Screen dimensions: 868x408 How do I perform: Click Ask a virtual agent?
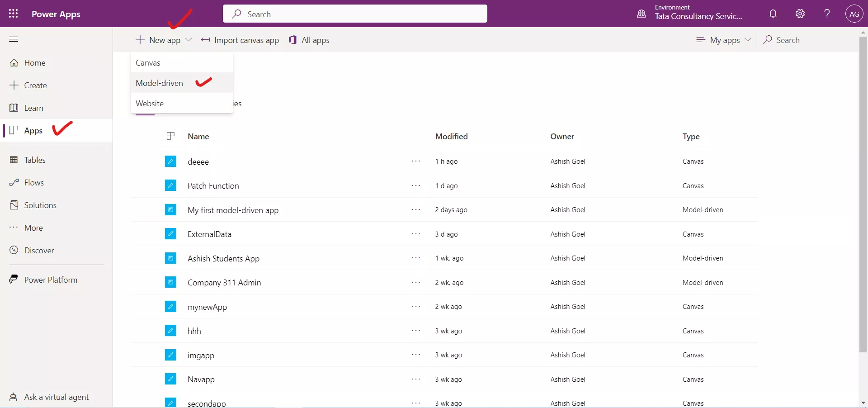coord(55,397)
